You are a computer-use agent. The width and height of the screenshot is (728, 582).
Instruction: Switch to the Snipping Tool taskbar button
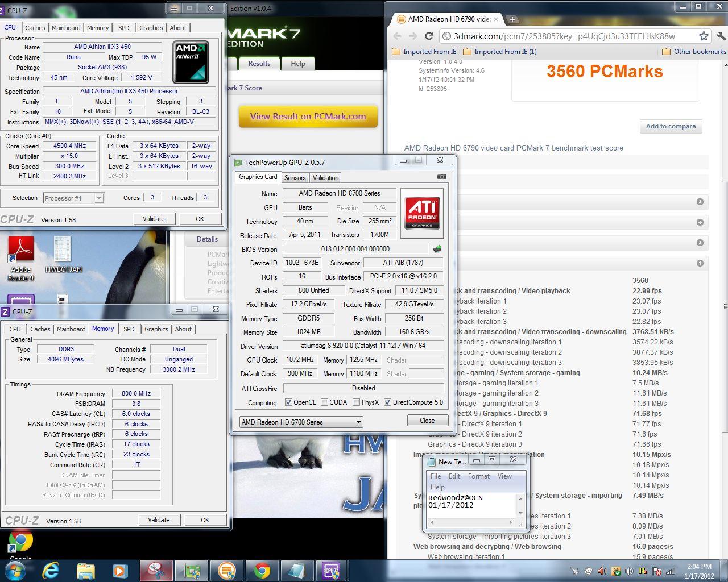[156, 570]
